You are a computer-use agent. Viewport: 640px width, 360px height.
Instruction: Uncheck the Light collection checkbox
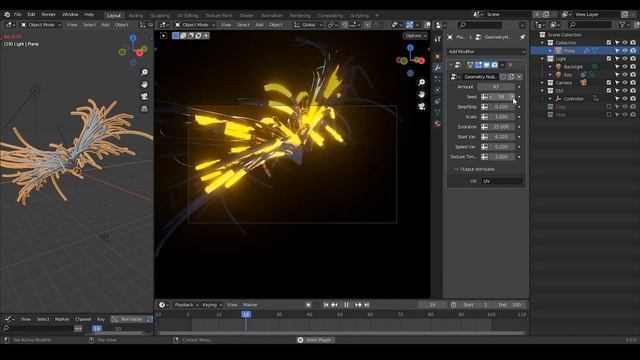pyautogui.click(x=609, y=59)
